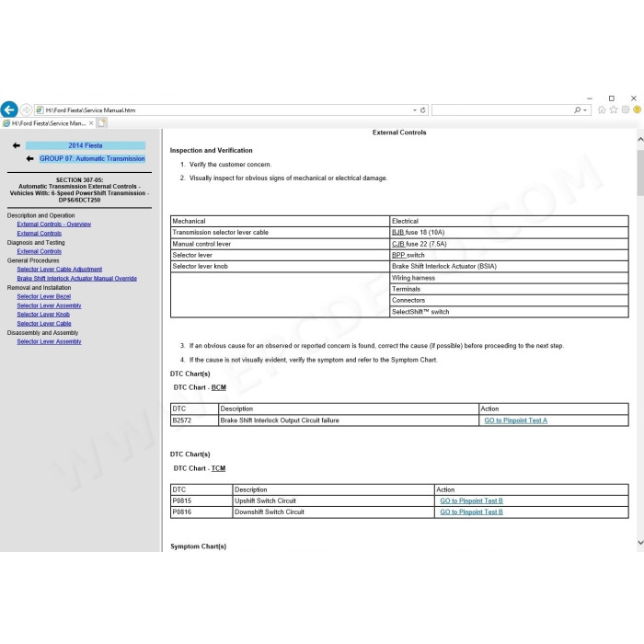
Task: Click the browser Back arrow button
Action: [x=9, y=109]
